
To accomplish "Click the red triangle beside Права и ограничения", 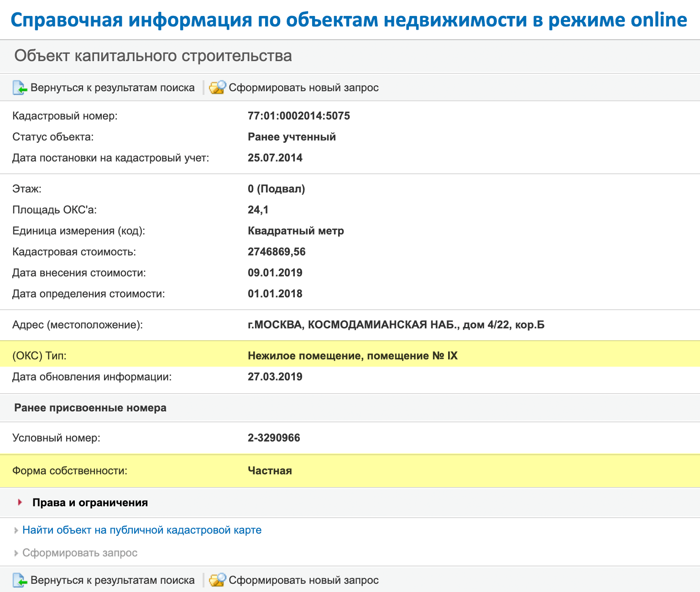I will [20, 502].
